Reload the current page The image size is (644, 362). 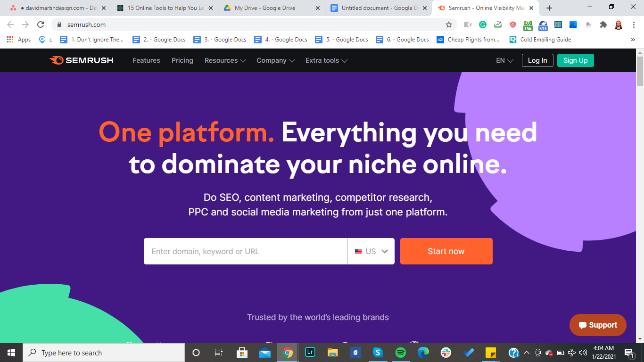pos(41,25)
